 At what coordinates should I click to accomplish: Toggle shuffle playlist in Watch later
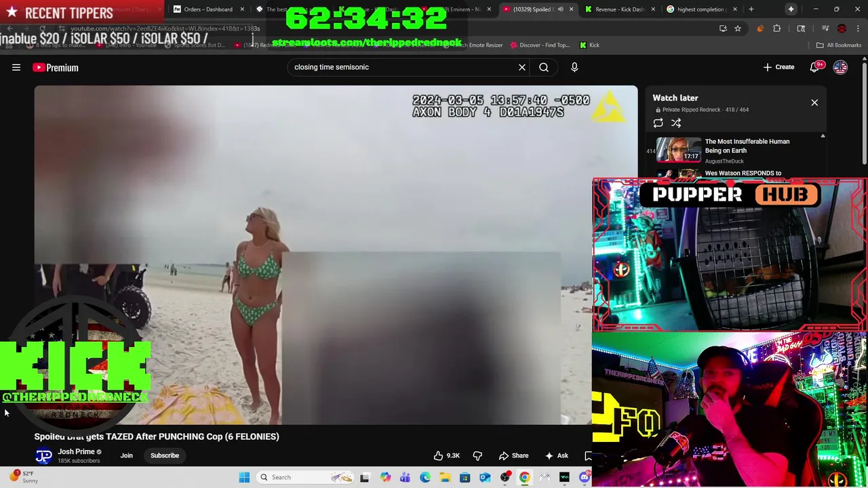pyautogui.click(x=676, y=123)
